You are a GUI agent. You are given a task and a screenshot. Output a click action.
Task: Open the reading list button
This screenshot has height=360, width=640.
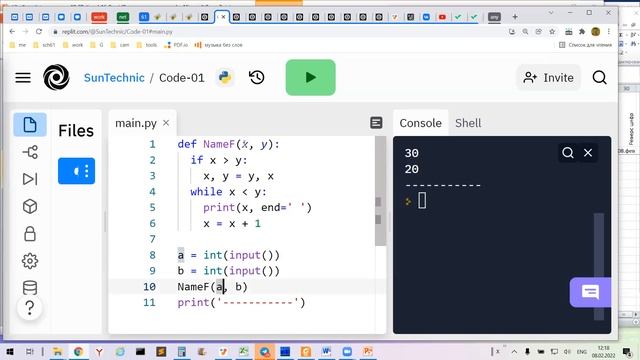pos(585,45)
